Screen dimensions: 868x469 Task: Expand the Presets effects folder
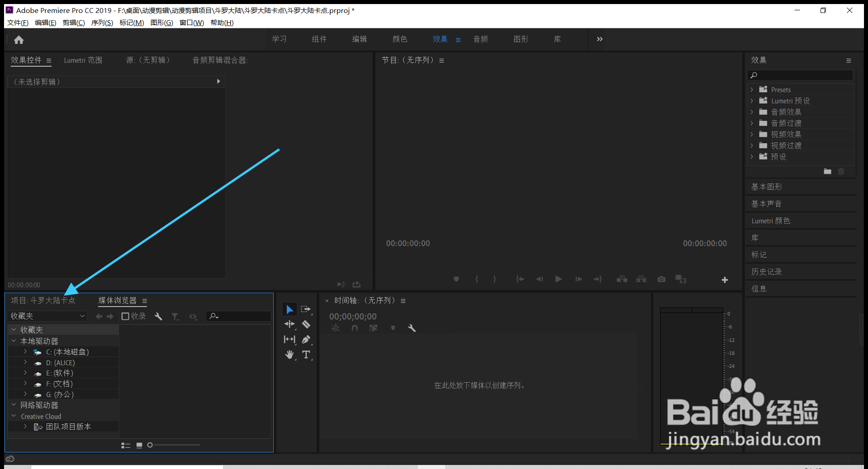(752, 90)
